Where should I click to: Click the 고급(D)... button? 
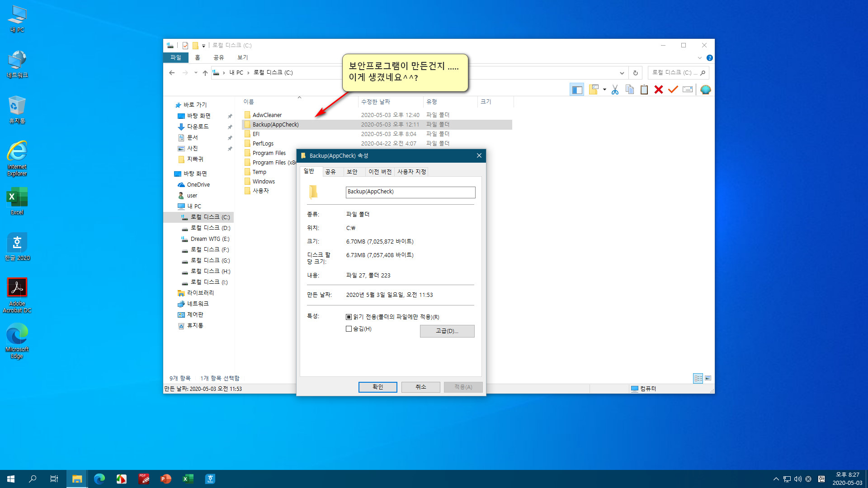pyautogui.click(x=447, y=331)
